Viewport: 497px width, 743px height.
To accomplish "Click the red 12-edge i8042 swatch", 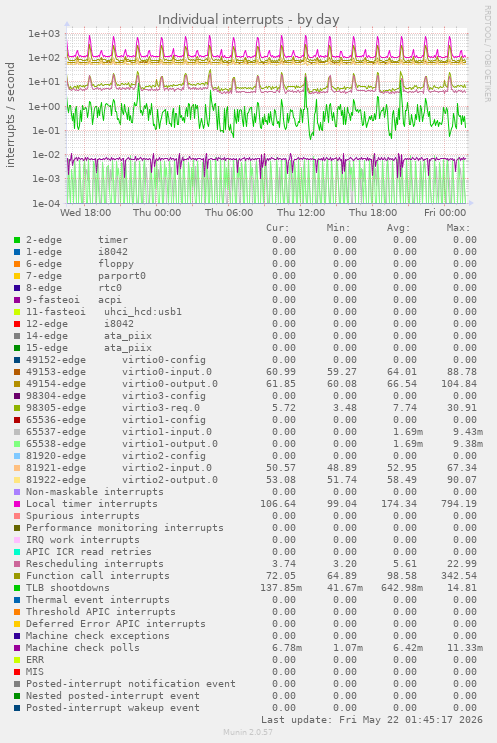I will (x=17, y=324).
